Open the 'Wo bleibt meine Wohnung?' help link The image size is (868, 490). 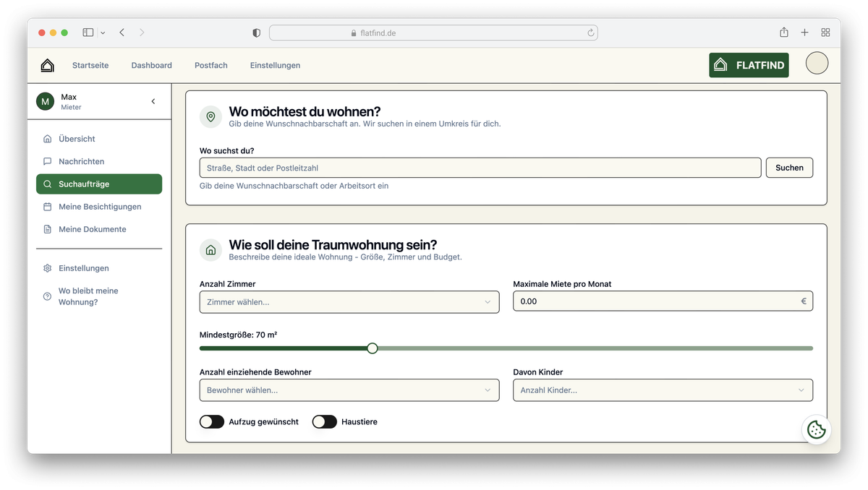(x=88, y=296)
